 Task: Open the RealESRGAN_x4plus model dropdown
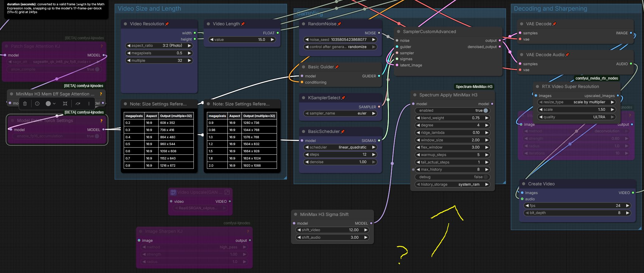pyautogui.click(x=200, y=208)
